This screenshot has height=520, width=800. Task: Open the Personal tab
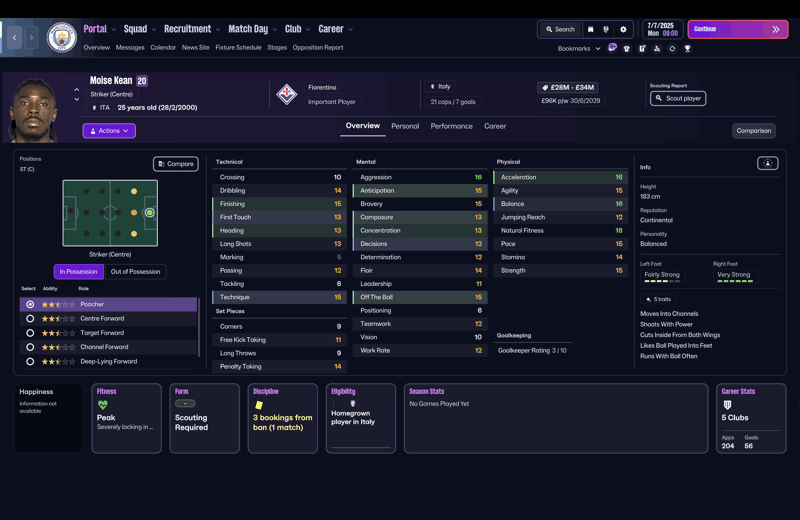click(x=405, y=126)
